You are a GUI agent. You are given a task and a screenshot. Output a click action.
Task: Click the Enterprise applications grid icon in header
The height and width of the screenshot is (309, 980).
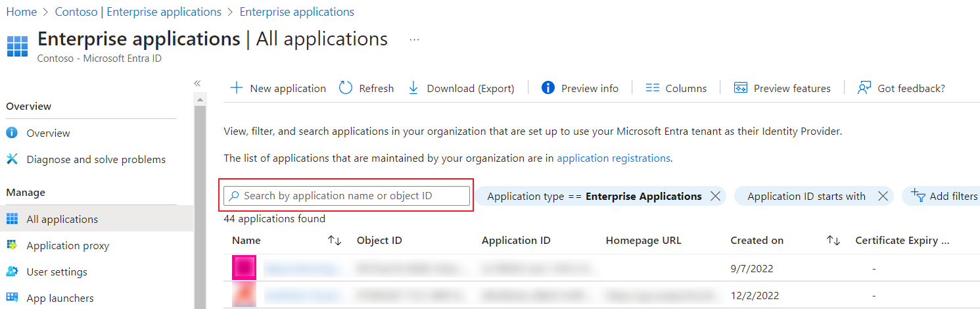point(17,47)
